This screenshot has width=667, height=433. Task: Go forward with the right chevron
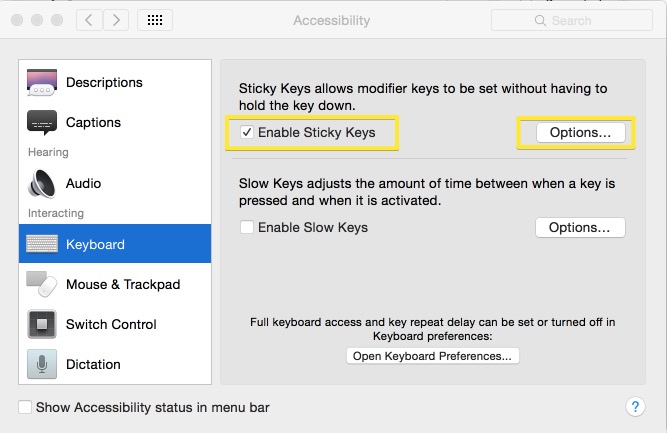[x=116, y=20]
